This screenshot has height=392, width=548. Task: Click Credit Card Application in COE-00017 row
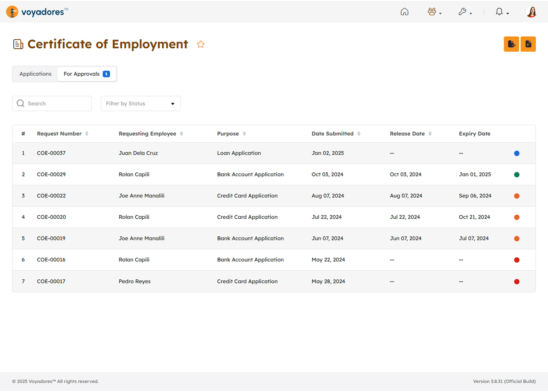[247, 281]
